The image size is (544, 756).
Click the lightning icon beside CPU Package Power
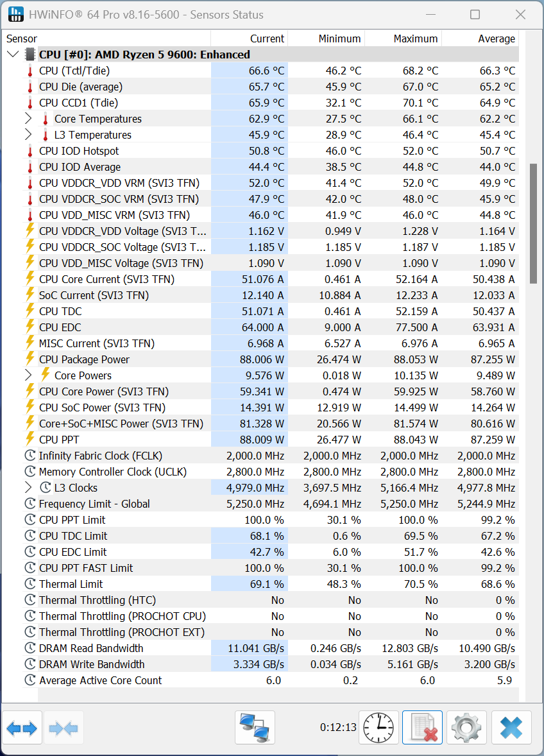29,359
